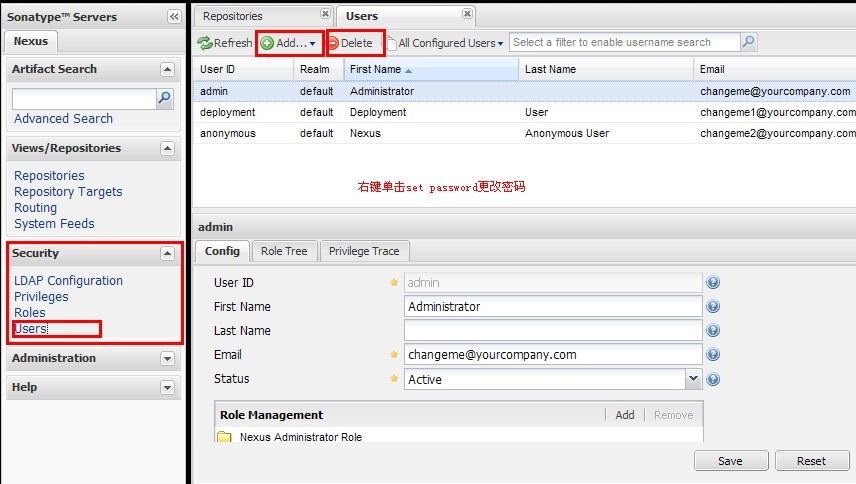Click the help icon beside Status field
This screenshot has height=484, width=856.
coord(713,380)
